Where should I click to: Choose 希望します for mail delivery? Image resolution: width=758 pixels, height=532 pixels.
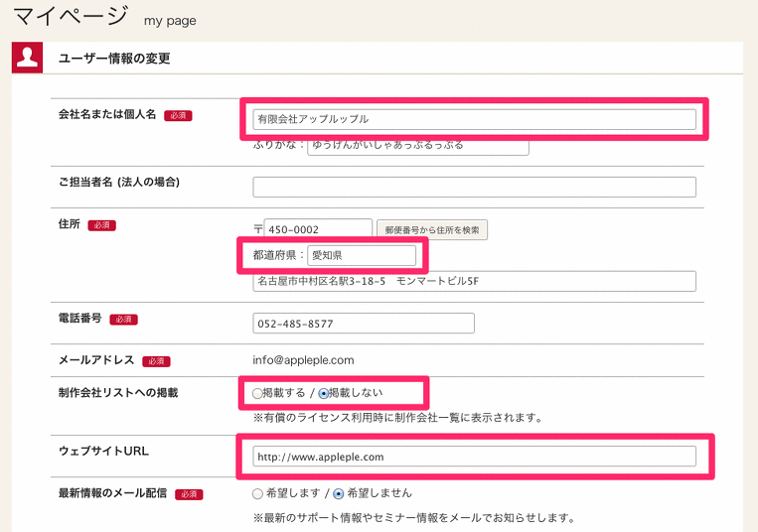pyautogui.click(x=258, y=493)
